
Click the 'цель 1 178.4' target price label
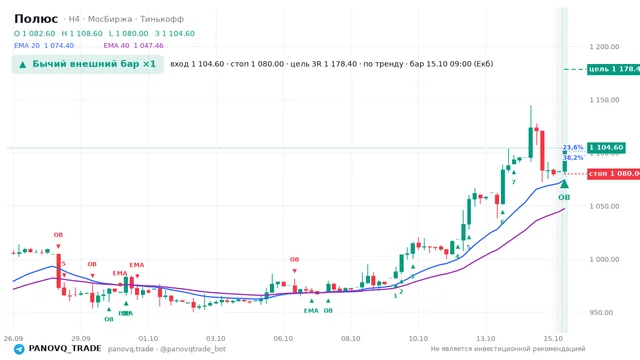click(x=613, y=69)
